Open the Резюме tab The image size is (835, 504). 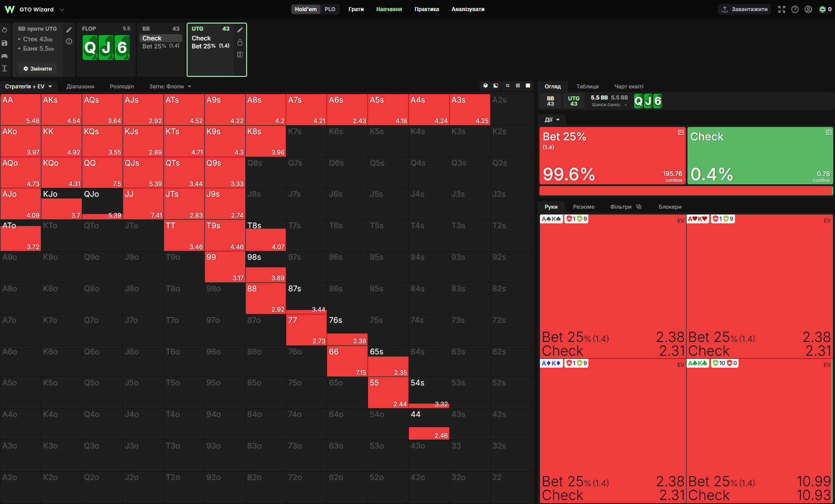point(584,207)
